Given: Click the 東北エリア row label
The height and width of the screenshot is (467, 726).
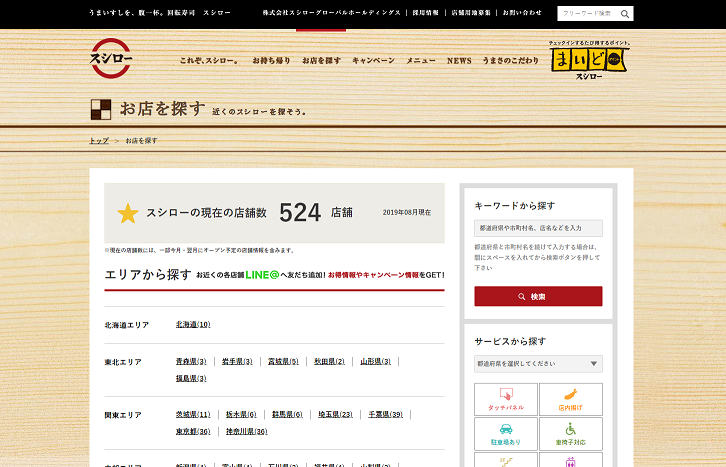Looking at the screenshot, I should click(x=123, y=362).
